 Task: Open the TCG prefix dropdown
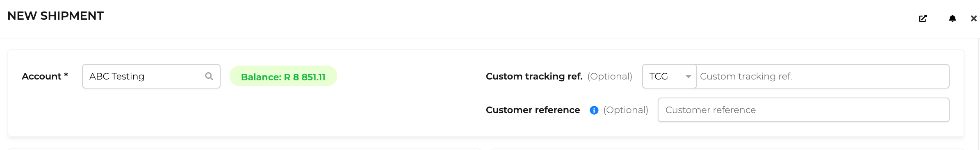[x=670, y=76]
